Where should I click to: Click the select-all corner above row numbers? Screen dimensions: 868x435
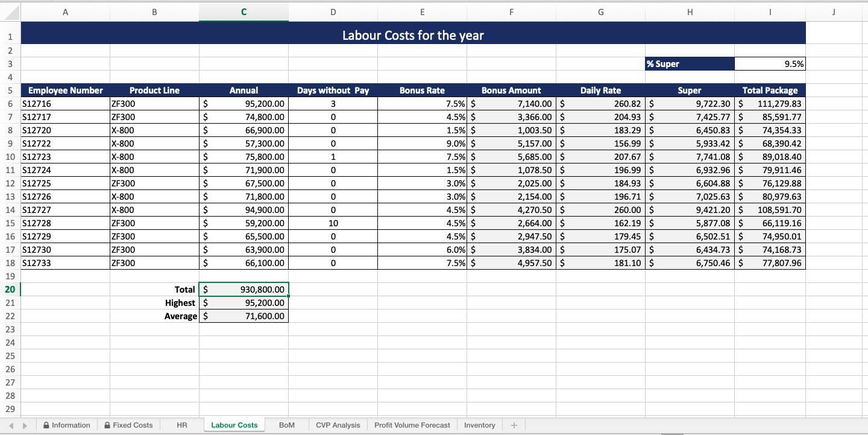click(x=10, y=11)
